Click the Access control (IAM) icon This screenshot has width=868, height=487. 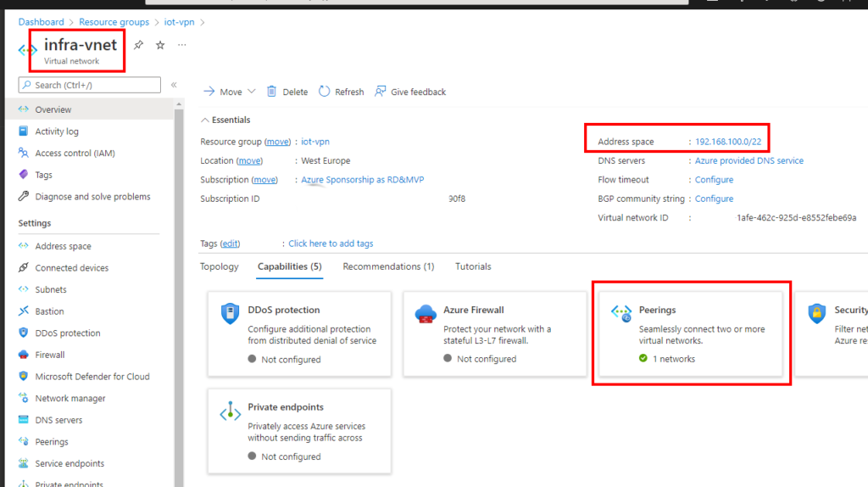[23, 153]
